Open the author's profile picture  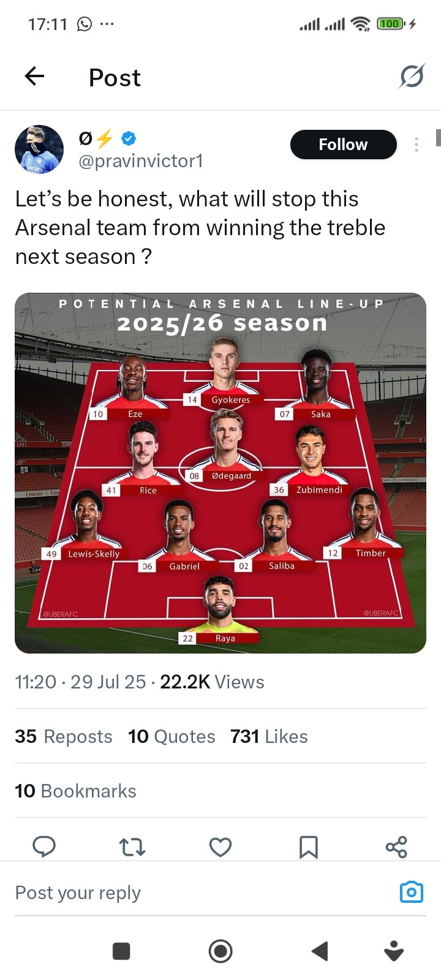tap(39, 149)
